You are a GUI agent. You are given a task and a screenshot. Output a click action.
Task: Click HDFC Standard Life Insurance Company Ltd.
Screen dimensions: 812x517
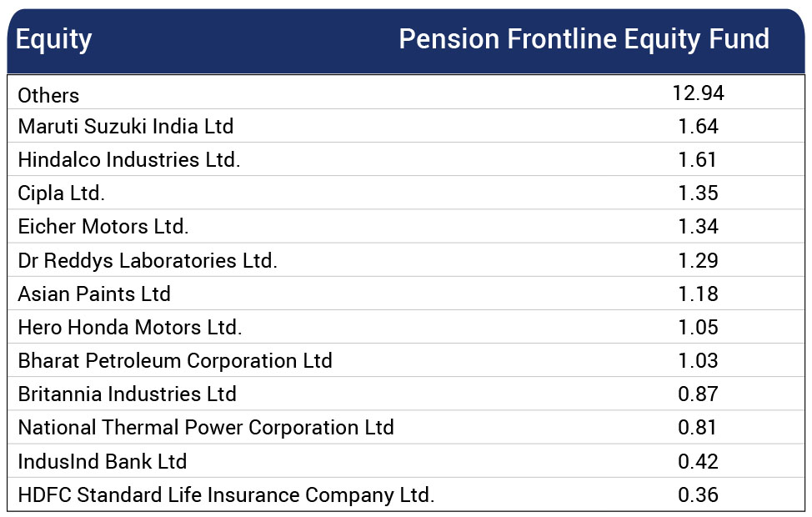226,494
